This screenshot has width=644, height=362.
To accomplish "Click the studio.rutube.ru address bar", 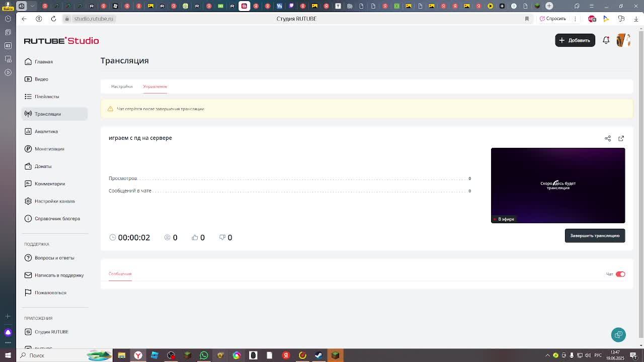I will coord(94,19).
